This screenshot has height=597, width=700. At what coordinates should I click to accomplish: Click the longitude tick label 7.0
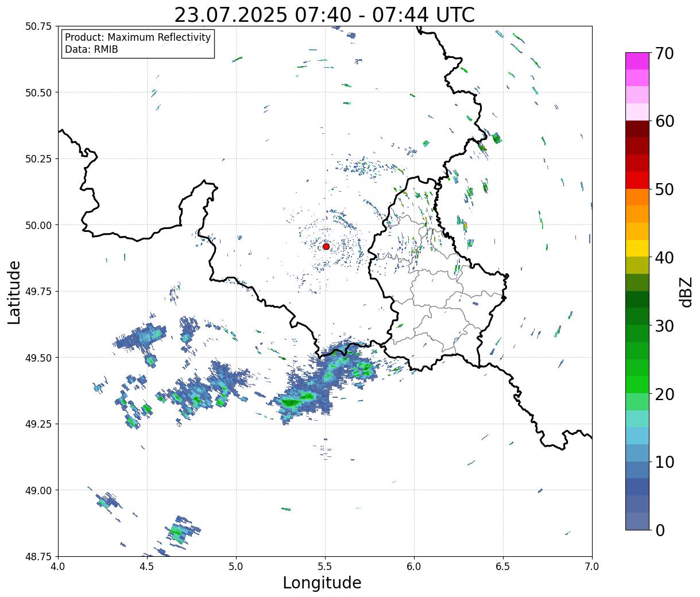click(x=592, y=567)
